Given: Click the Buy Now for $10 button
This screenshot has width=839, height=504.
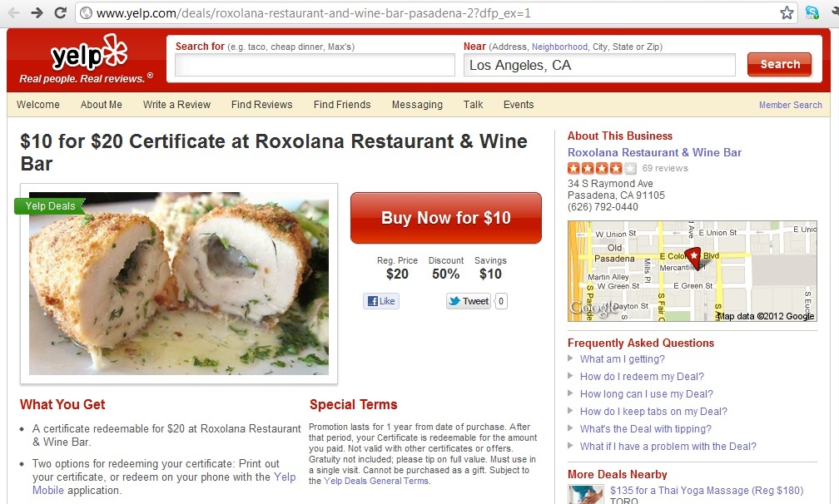Looking at the screenshot, I should click(446, 218).
